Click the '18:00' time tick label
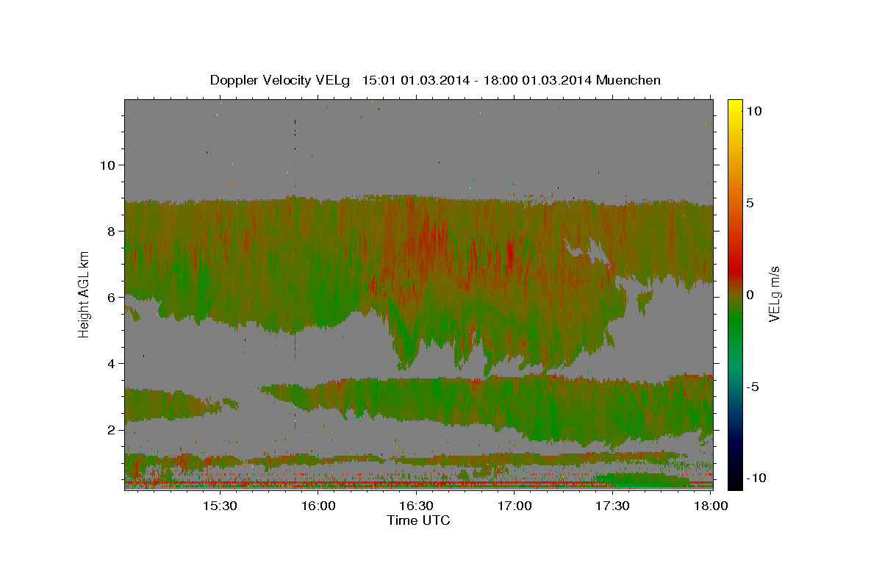The image size is (882, 588). pyautogui.click(x=710, y=506)
